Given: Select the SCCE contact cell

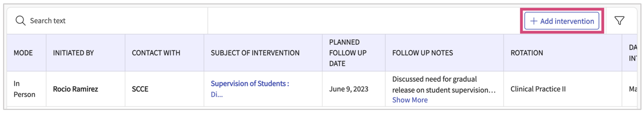Looking at the screenshot, I should click(x=140, y=89).
